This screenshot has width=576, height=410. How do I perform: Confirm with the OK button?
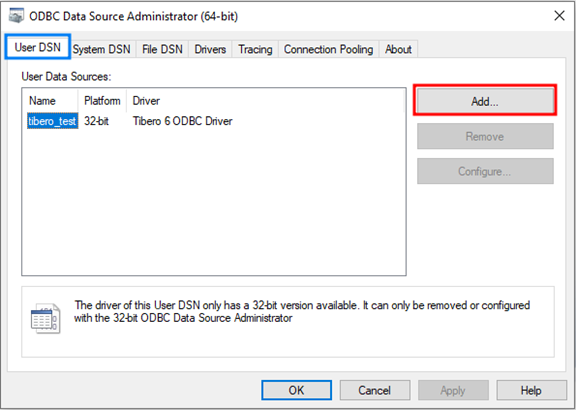[296, 390]
